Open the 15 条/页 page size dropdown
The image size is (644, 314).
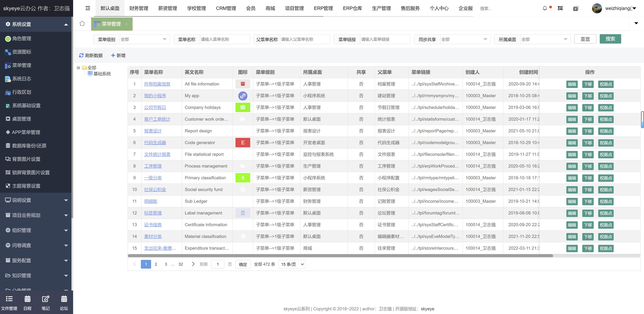(292, 264)
